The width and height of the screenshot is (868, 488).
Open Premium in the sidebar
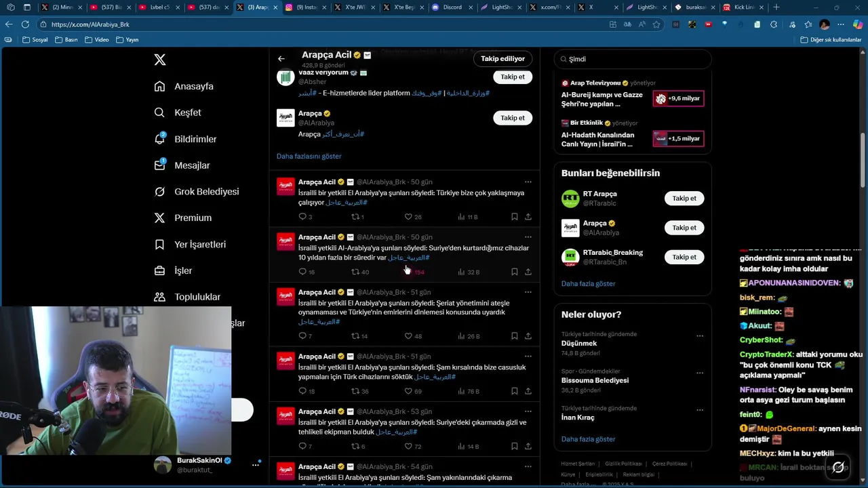point(182,218)
